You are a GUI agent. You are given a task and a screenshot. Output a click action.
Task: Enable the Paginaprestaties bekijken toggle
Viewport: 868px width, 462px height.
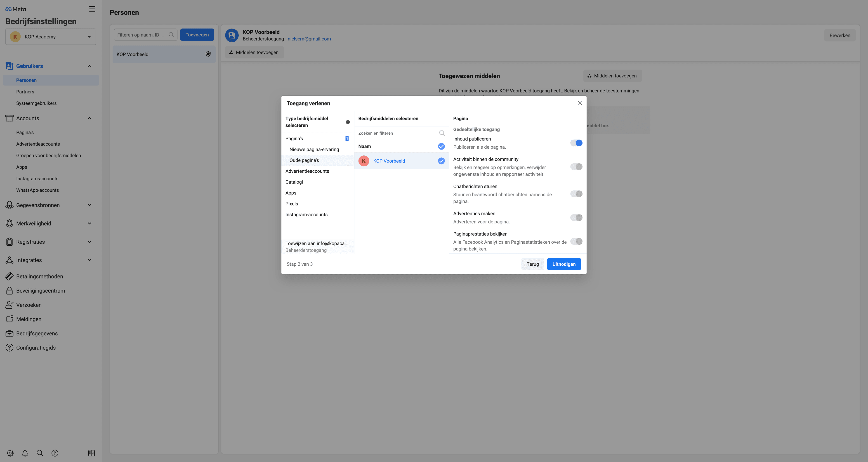[576, 241]
